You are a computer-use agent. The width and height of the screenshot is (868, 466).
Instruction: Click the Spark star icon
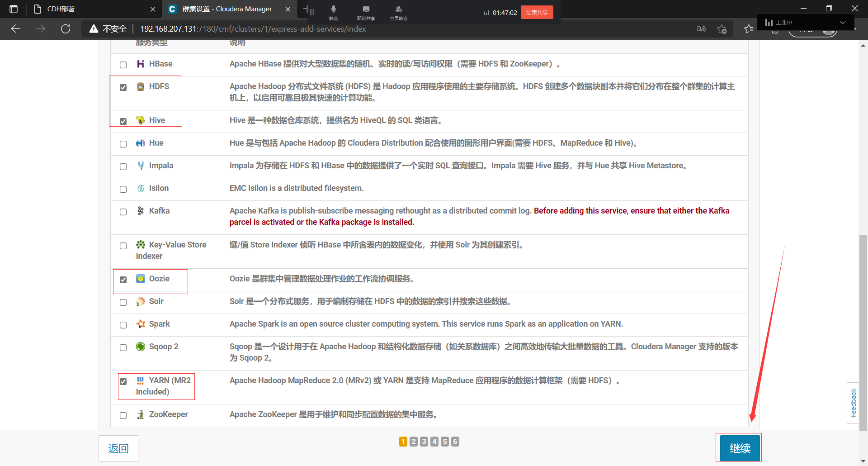(x=141, y=324)
